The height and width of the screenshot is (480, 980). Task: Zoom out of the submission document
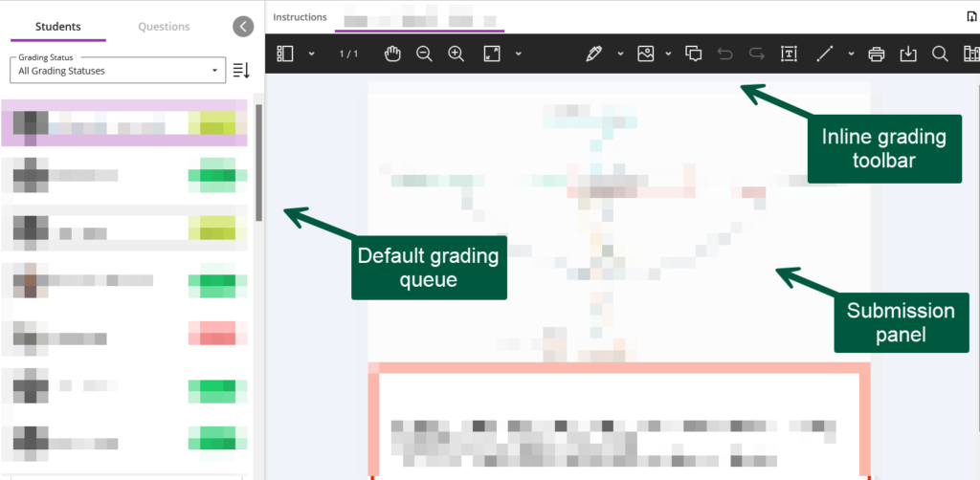pos(424,54)
